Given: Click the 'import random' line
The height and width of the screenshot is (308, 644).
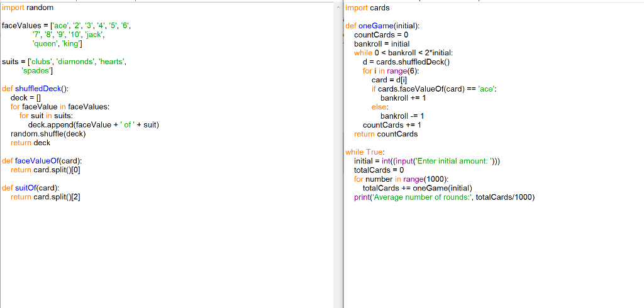Looking at the screenshot, I should [28, 8].
